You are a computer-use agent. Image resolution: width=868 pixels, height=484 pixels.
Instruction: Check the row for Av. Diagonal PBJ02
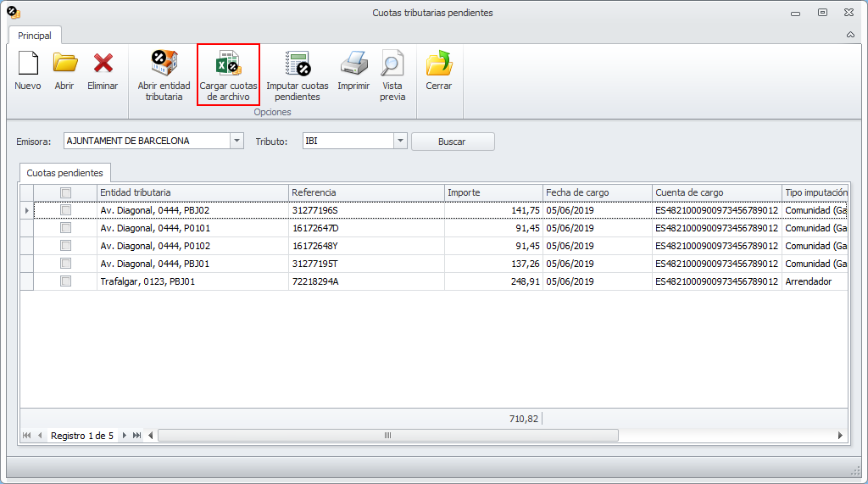[66, 210]
